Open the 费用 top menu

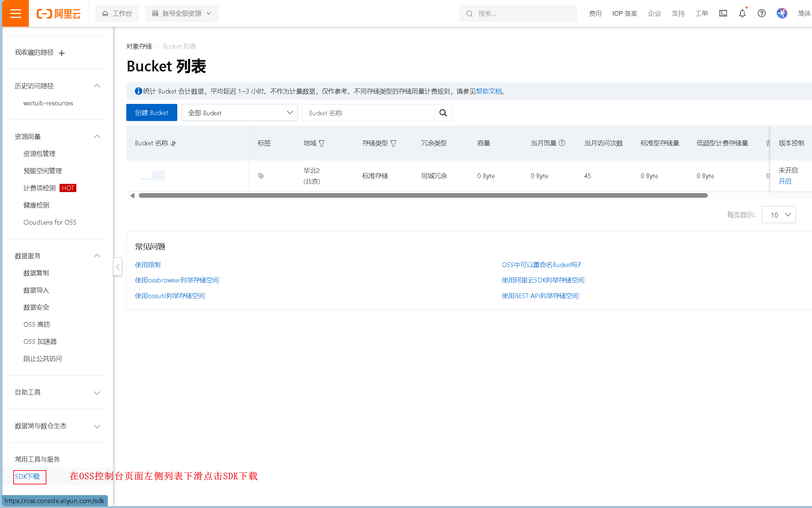[595, 14]
